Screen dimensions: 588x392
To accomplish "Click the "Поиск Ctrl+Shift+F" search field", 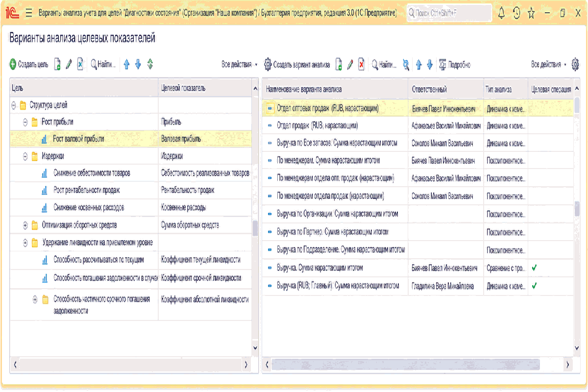I will pos(448,14).
